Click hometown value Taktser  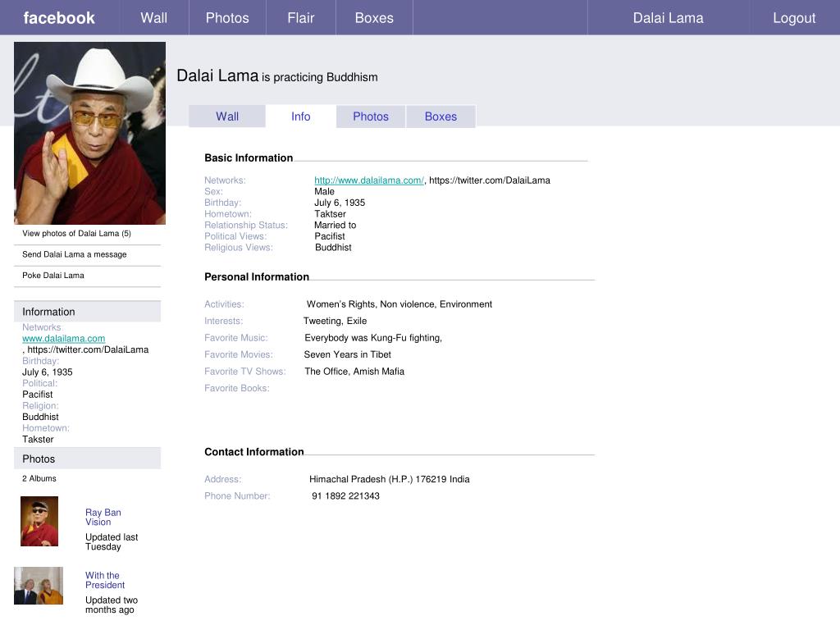pyautogui.click(x=330, y=214)
